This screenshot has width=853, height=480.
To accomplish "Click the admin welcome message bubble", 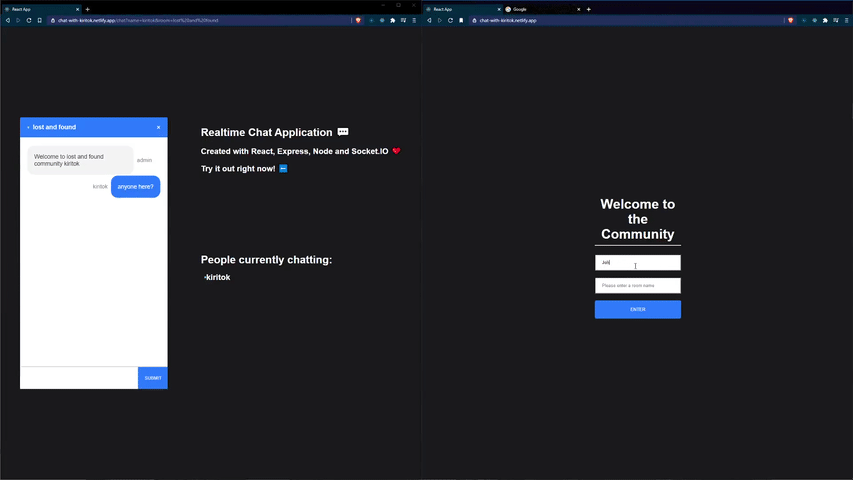I will click(81, 160).
